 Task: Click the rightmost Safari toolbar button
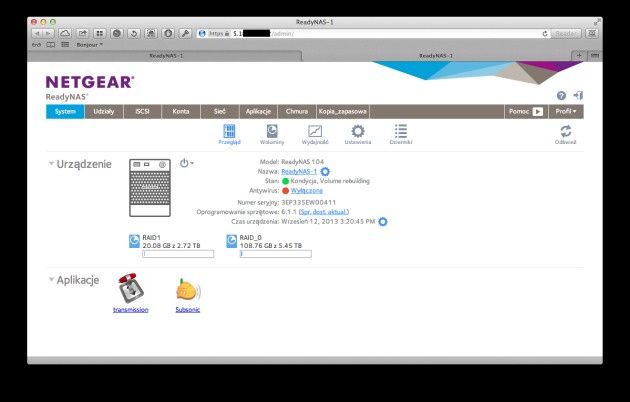pos(592,34)
